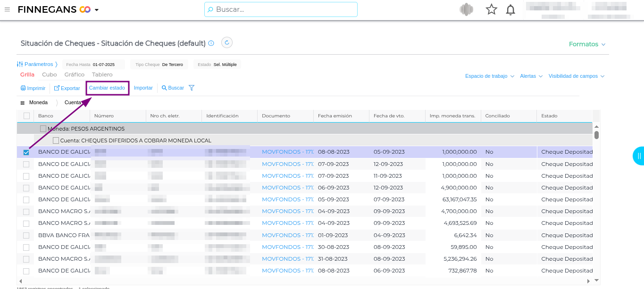Screen dimensions: 644x289
Task: Switch to the Cubo tab
Action: coord(50,74)
